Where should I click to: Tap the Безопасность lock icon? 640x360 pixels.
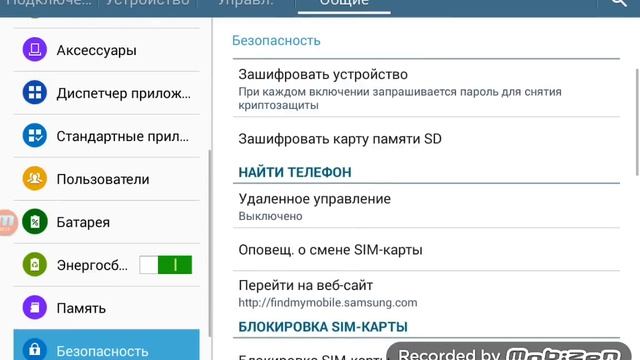tap(35, 349)
